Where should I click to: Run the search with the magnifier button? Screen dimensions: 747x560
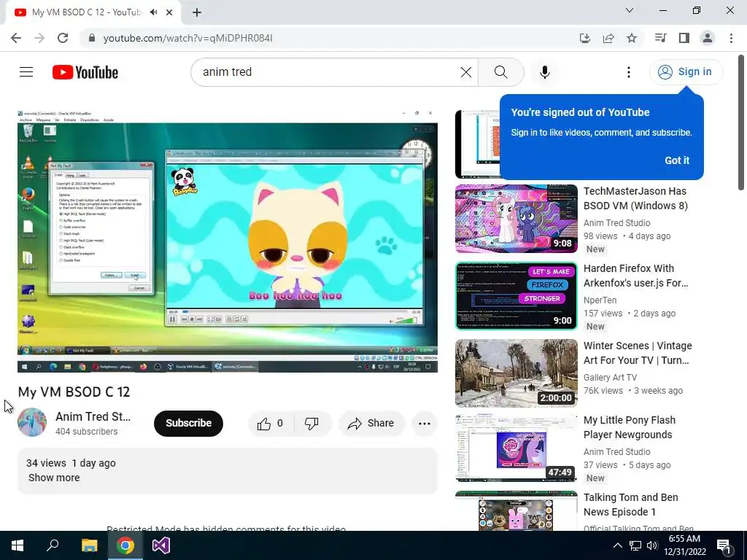tap(500, 72)
